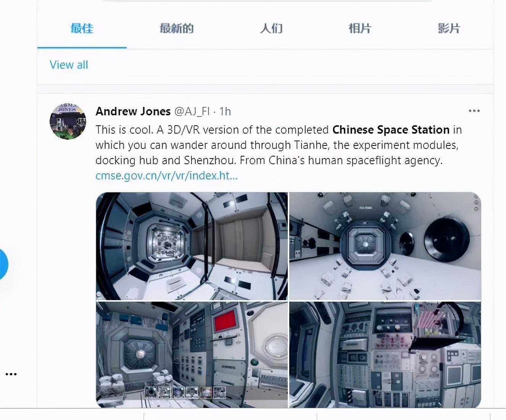Switch to the 最佳 tab
Image resolution: width=506 pixels, height=420 pixels.
coord(82,28)
